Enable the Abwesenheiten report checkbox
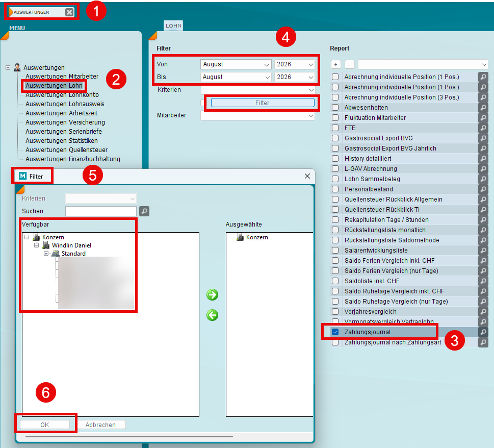 click(x=335, y=108)
